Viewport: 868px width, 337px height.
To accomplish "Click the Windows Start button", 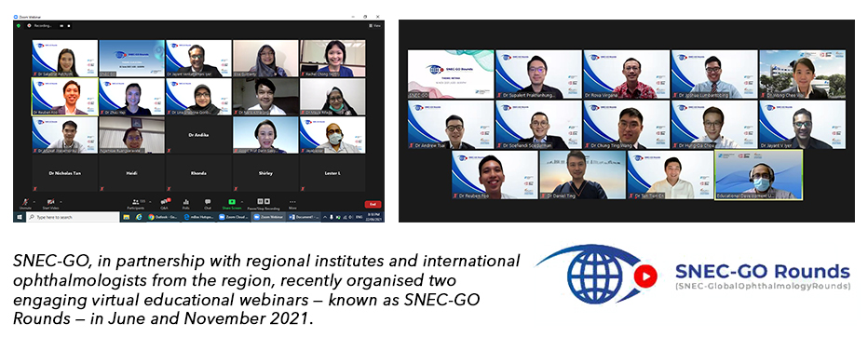I will [20, 218].
